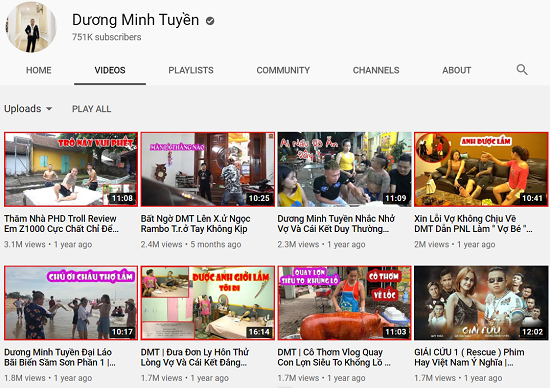Open the 10:17 Sầm Sơn beach video thumbnail
The height and width of the screenshot is (388, 550).
click(71, 303)
